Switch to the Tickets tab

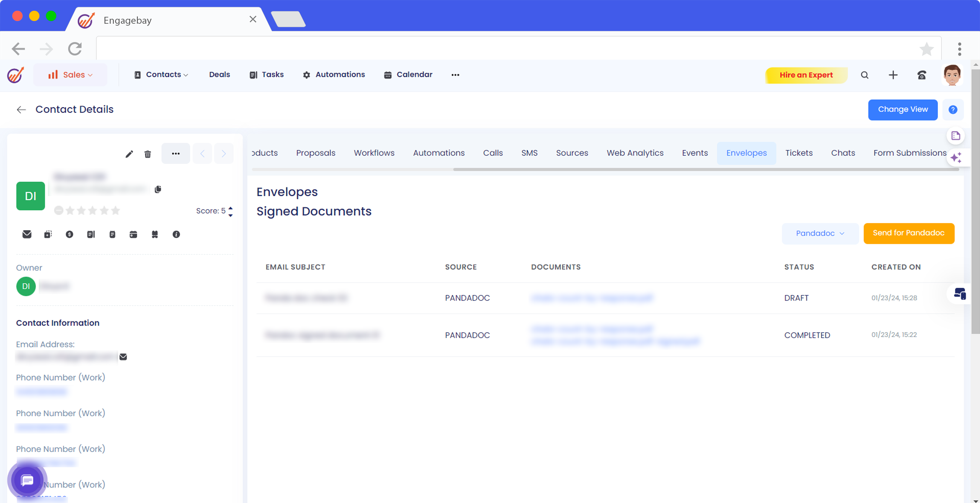tap(799, 153)
